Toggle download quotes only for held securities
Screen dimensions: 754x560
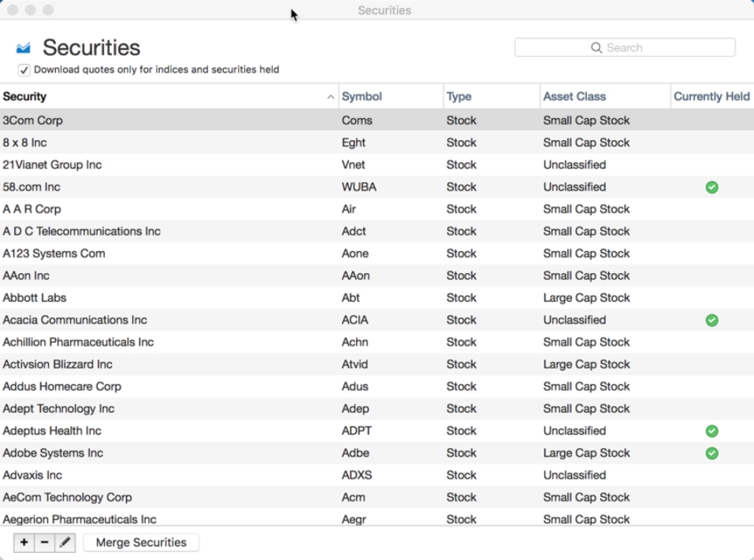pos(24,70)
